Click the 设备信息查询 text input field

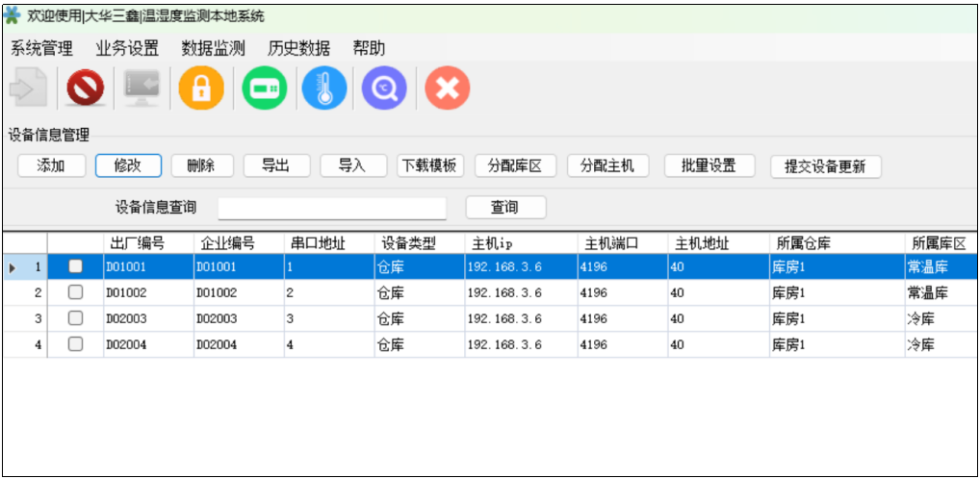coord(332,208)
